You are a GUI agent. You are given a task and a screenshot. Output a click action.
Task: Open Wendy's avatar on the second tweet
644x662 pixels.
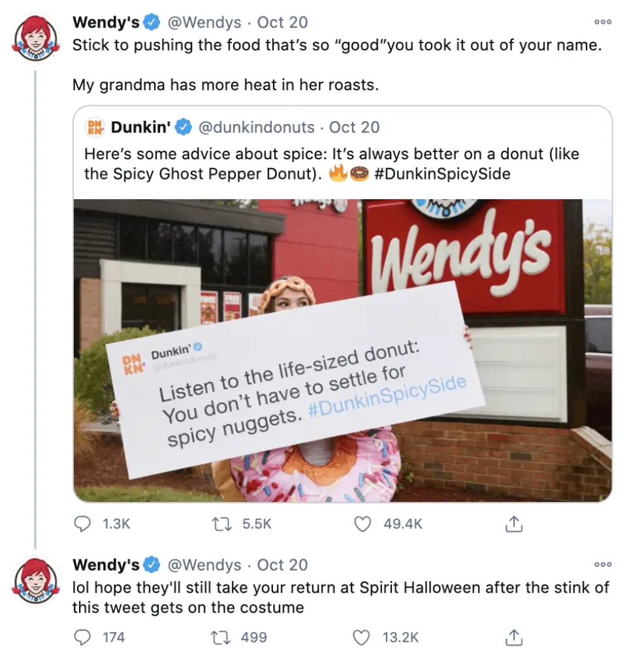click(x=35, y=581)
